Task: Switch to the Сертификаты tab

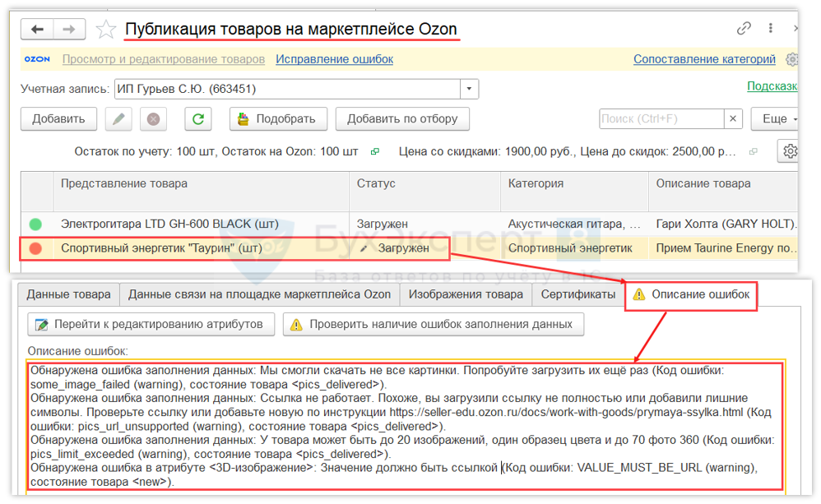Action: tap(578, 294)
